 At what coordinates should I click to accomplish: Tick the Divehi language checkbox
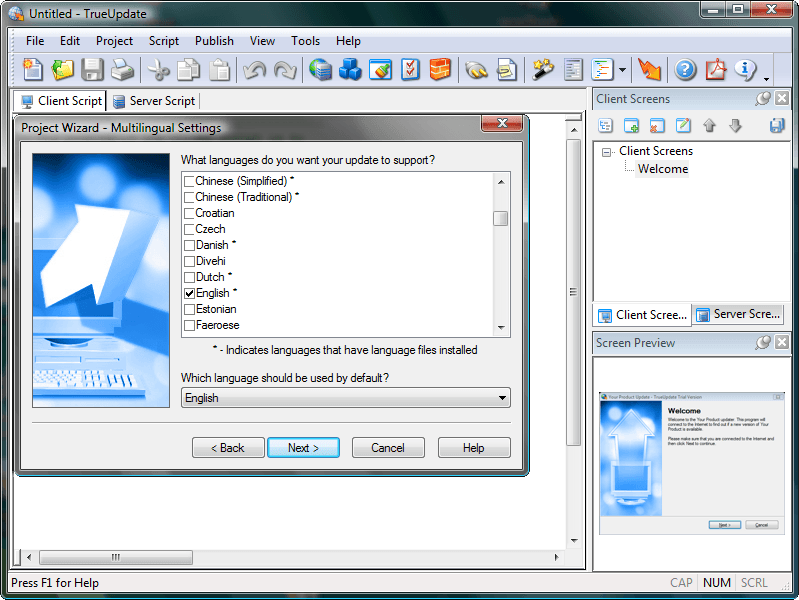point(189,262)
